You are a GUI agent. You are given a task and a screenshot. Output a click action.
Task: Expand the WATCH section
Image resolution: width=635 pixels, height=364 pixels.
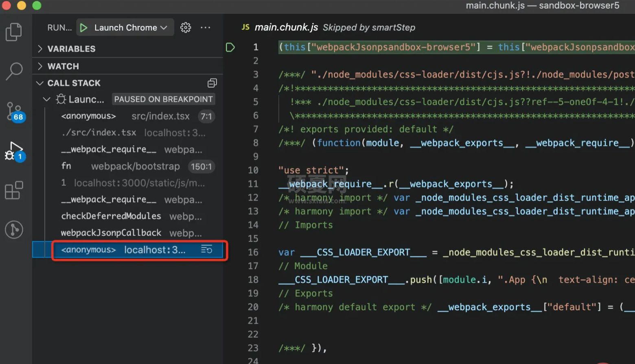pyautogui.click(x=128, y=66)
